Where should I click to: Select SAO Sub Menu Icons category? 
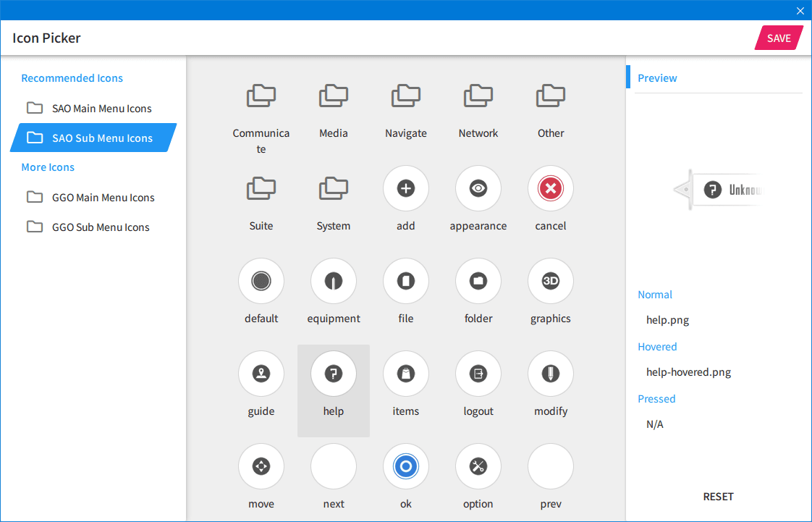pyautogui.click(x=93, y=138)
